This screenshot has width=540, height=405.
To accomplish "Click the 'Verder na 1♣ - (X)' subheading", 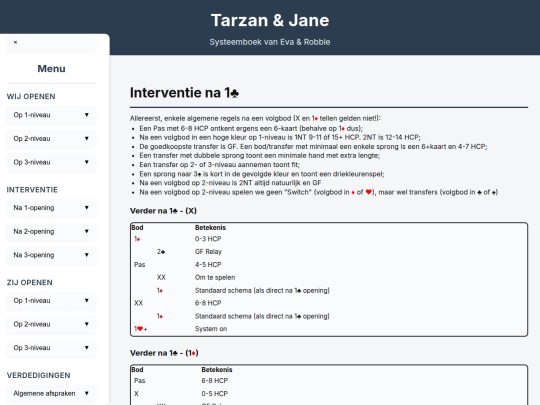I will [163, 211].
